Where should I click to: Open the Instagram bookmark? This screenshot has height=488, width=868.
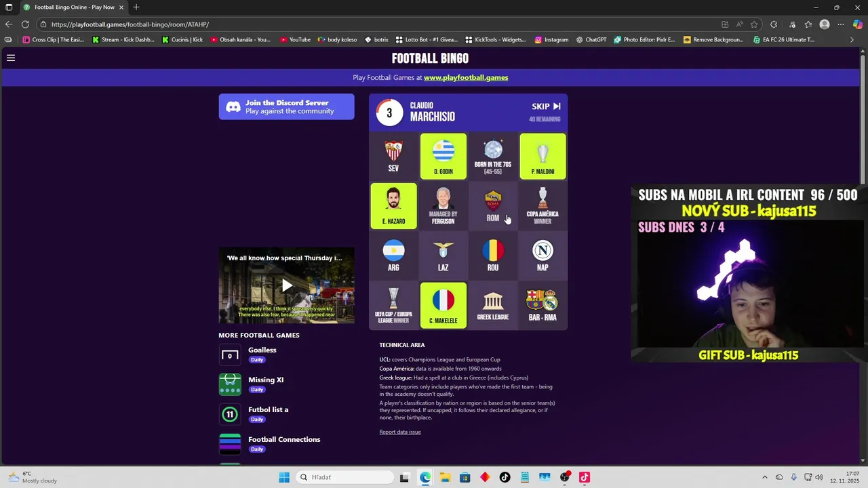point(551,39)
